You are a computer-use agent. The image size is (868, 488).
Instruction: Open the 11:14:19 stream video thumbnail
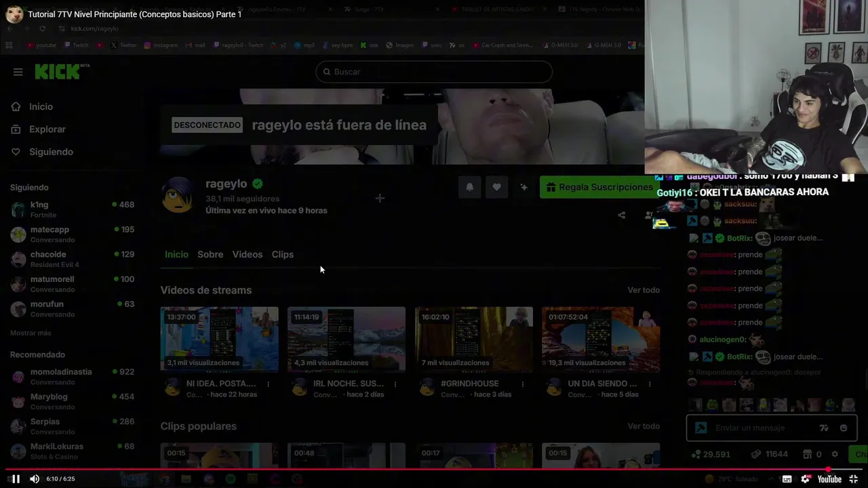(x=347, y=339)
